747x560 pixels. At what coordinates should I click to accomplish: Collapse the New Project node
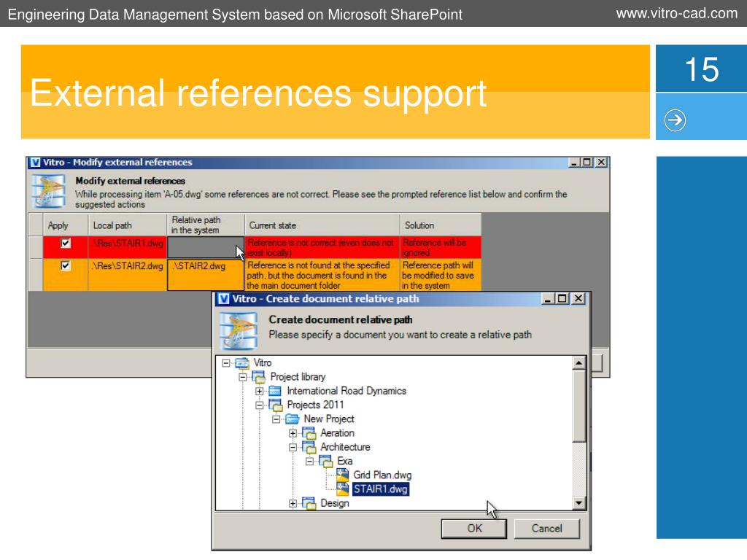tap(276, 419)
